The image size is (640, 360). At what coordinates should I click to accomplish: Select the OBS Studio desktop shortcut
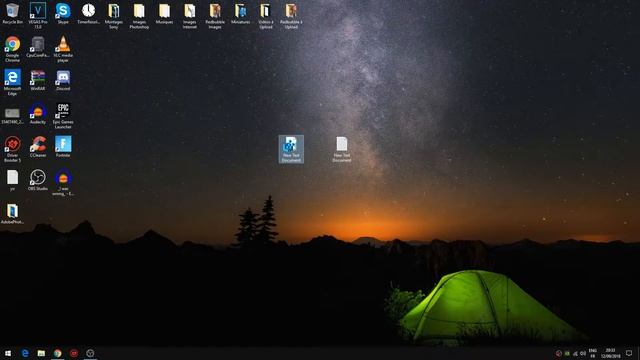point(38,180)
